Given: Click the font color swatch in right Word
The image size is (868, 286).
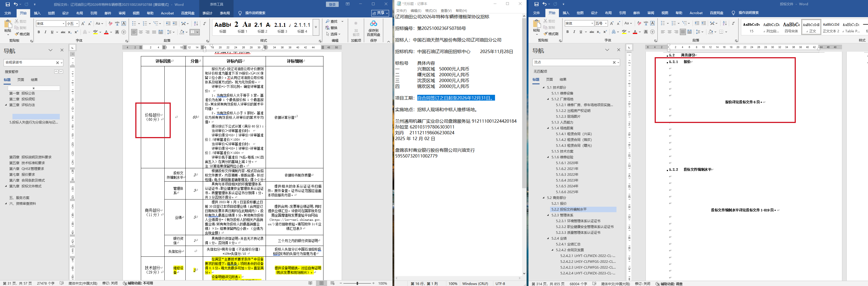Looking at the screenshot, I should point(635,32).
